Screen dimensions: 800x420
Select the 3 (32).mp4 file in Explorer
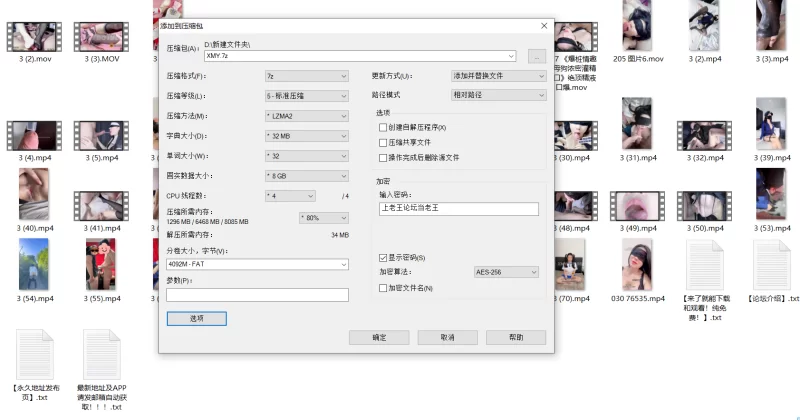(705, 136)
